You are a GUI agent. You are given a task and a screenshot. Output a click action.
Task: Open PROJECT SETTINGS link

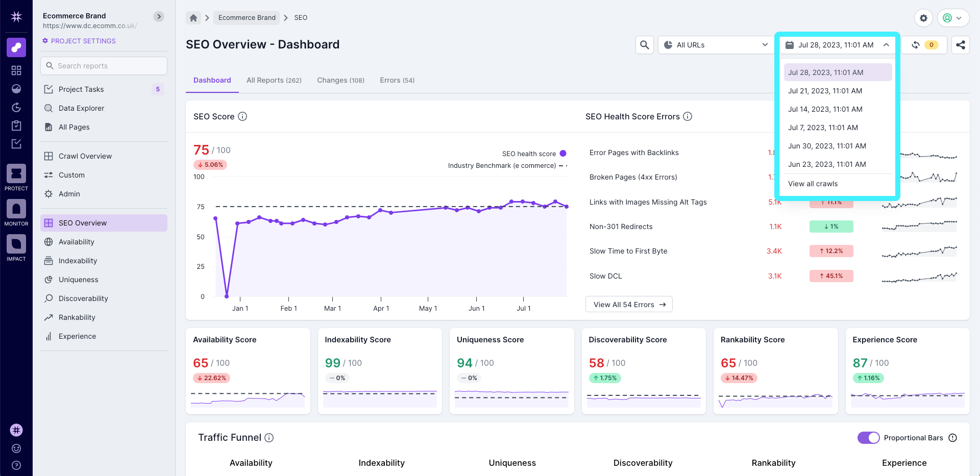click(x=79, y=41)
